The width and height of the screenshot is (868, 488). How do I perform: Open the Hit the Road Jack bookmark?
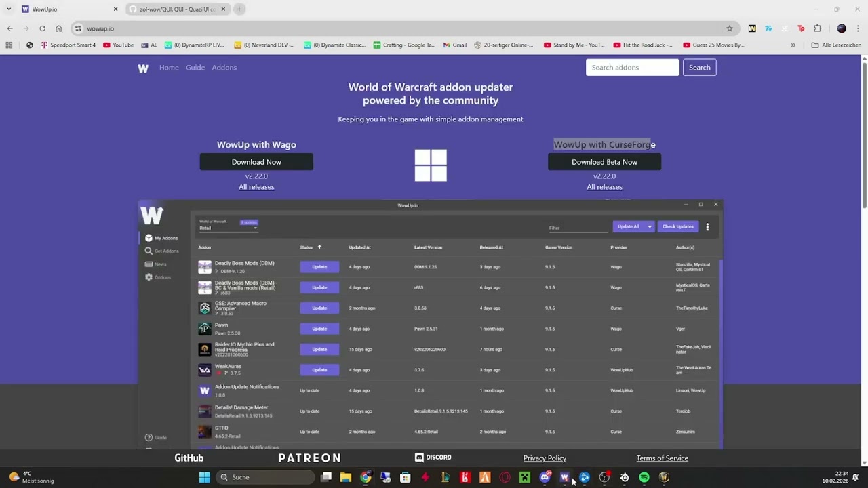pos(643,45)
